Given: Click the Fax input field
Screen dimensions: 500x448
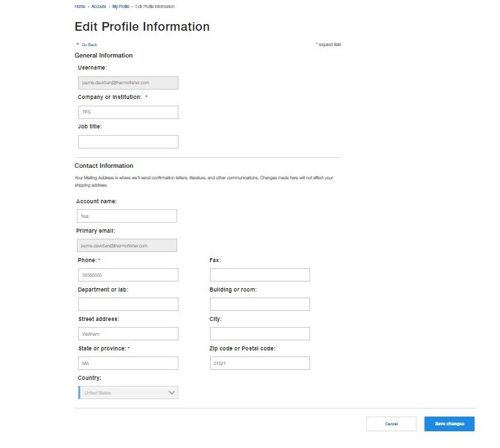Looking at the screenshot, I should coord(260,275).
